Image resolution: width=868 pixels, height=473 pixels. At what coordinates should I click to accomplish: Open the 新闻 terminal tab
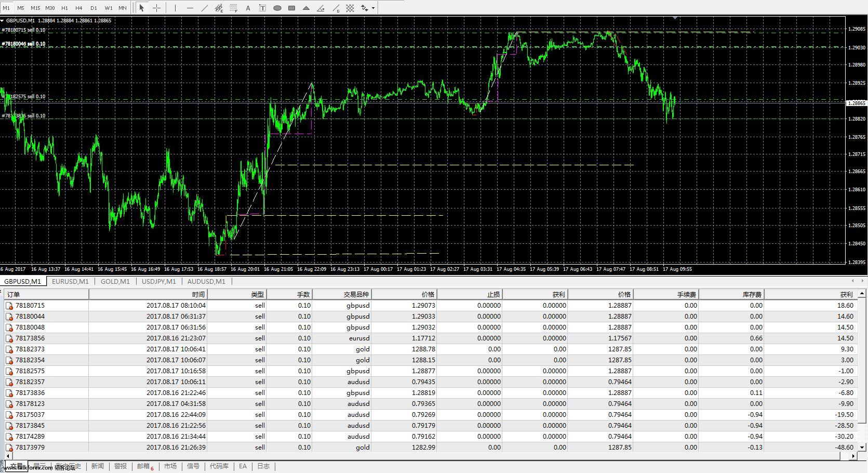(x=98, y=466)
